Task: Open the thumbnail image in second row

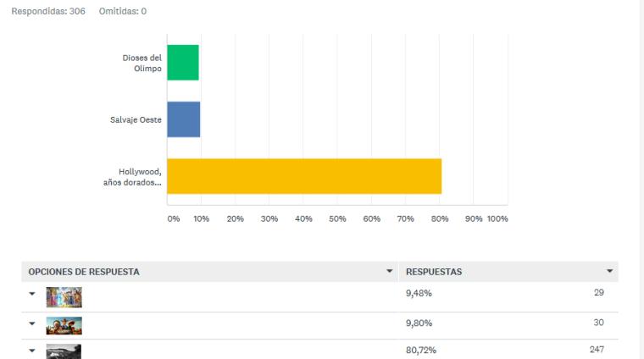Action: click(x=64, y=326)
